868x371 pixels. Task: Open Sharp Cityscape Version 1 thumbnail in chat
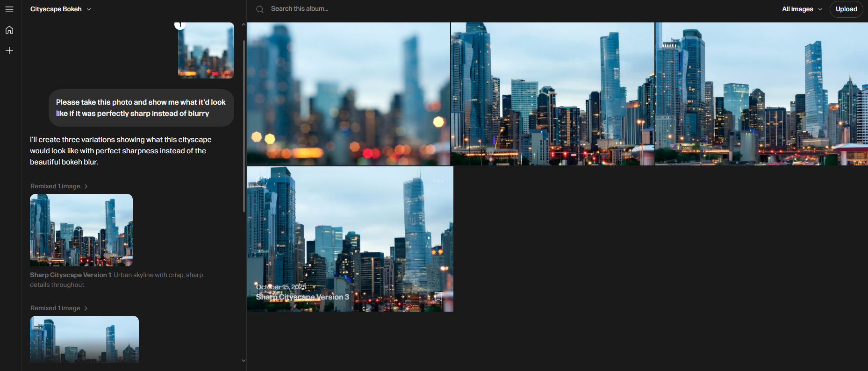pyautogui.click(x=81, y=230)
